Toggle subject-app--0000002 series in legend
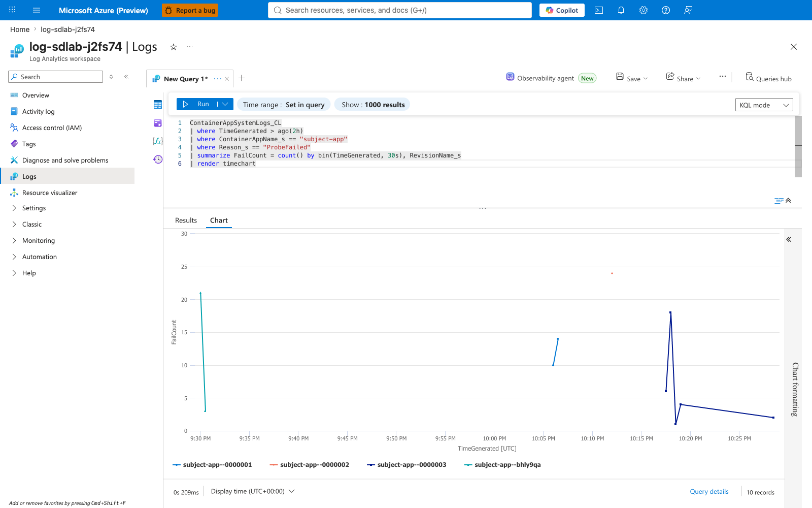Viewport: 812px width, 508px height. tap(310, 465)
